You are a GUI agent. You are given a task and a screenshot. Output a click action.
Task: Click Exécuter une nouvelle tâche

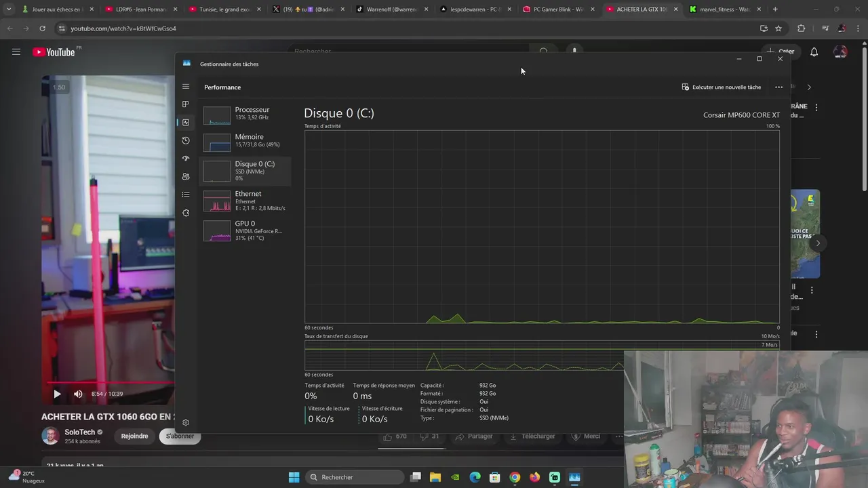pyautogui.click(x=721, y=87)
